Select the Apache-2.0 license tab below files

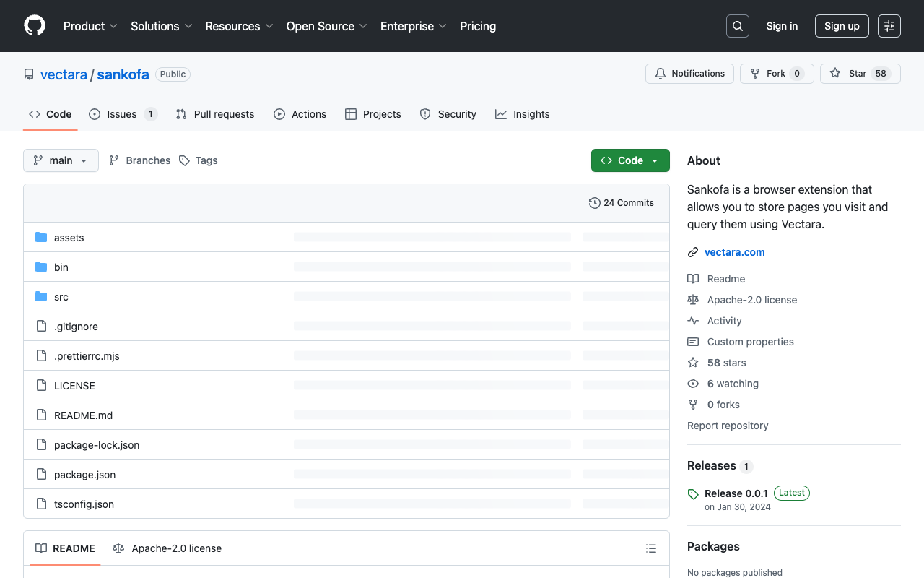pyautogui.click(x=167, y=548)
